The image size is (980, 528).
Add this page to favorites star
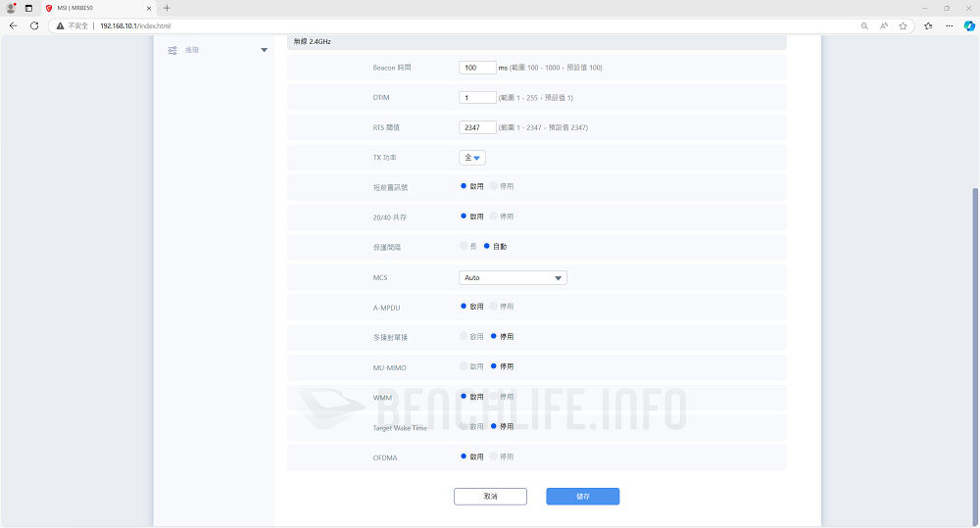904,25
